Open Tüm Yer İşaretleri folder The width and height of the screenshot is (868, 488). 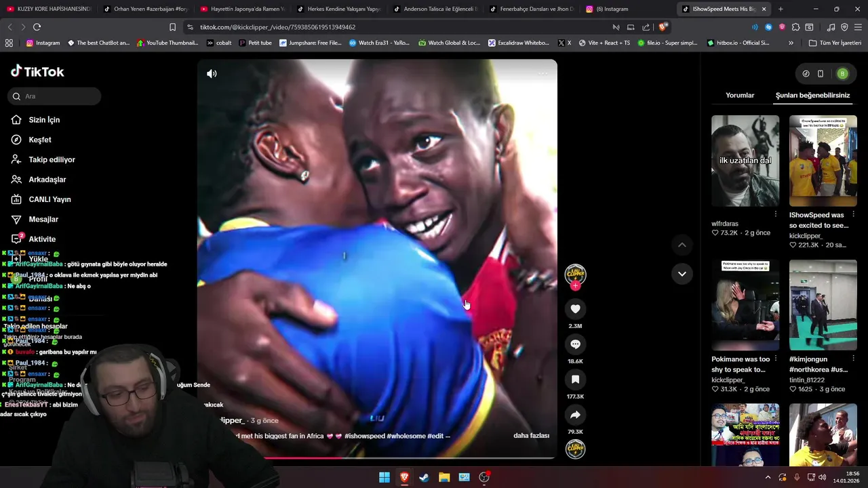coord(835,43)
